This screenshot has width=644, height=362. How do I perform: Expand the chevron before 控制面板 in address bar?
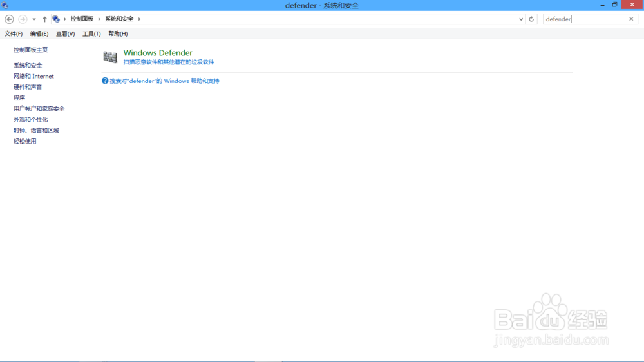tap(65, 19)
